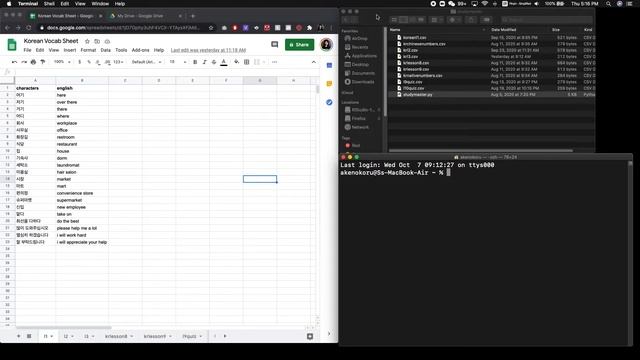This screenshot has height=360, width=640.
Task: Open Format menu in Sheets
Action: click(88, 50)
